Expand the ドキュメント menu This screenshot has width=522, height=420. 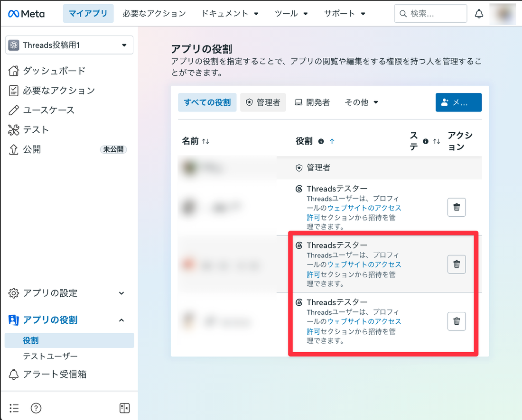click(x=230, y=14)
